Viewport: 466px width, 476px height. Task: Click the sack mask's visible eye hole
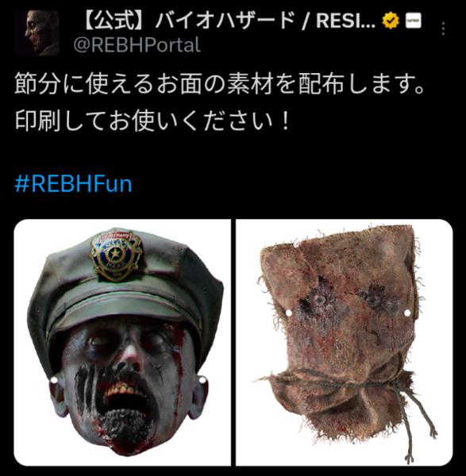click(320, 300)
